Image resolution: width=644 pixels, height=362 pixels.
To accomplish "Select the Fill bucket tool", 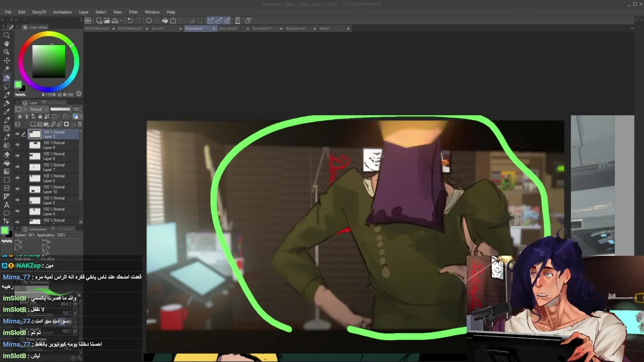I will point(7,163).
